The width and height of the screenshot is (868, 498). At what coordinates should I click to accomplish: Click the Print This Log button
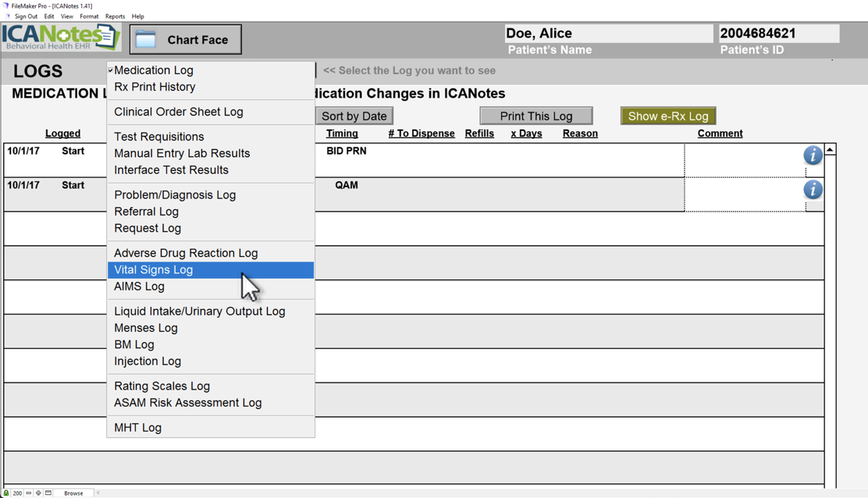535,116
